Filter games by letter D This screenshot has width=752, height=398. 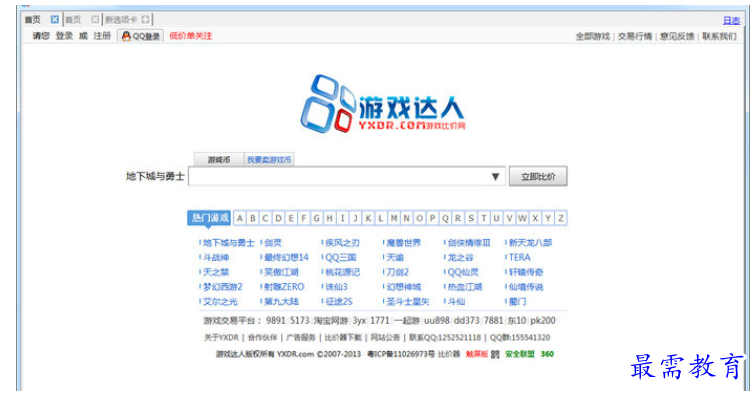[x=278, y=218]
